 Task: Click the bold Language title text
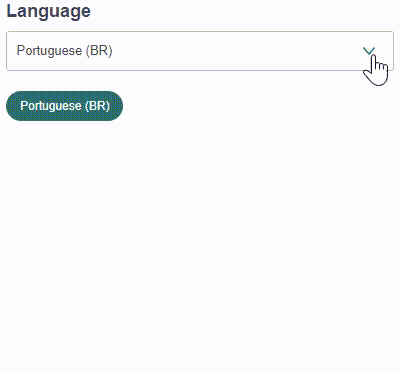(48, 11)
